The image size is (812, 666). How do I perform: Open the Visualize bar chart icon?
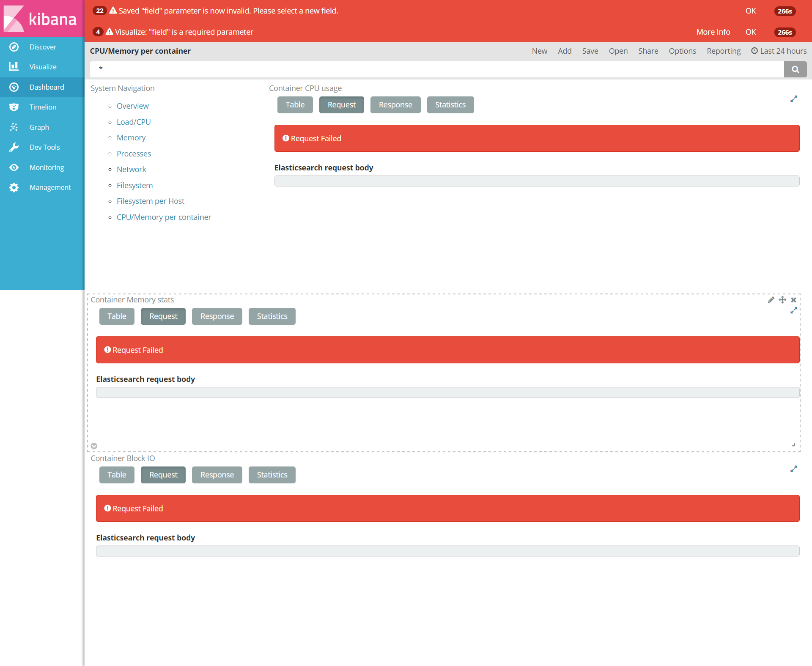pyautogui.click(x=14, y=67)
